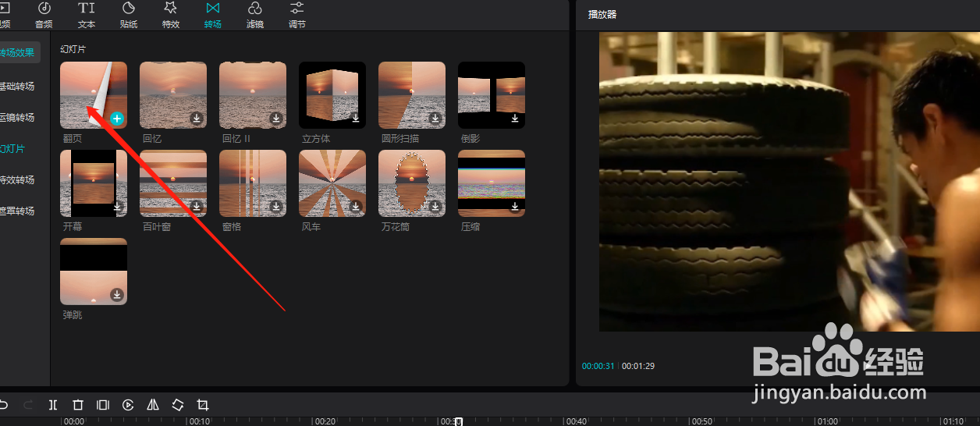This screenshot has width=980, height=426.
Task: Download the 窗格 transition
Action: (275, 207)
